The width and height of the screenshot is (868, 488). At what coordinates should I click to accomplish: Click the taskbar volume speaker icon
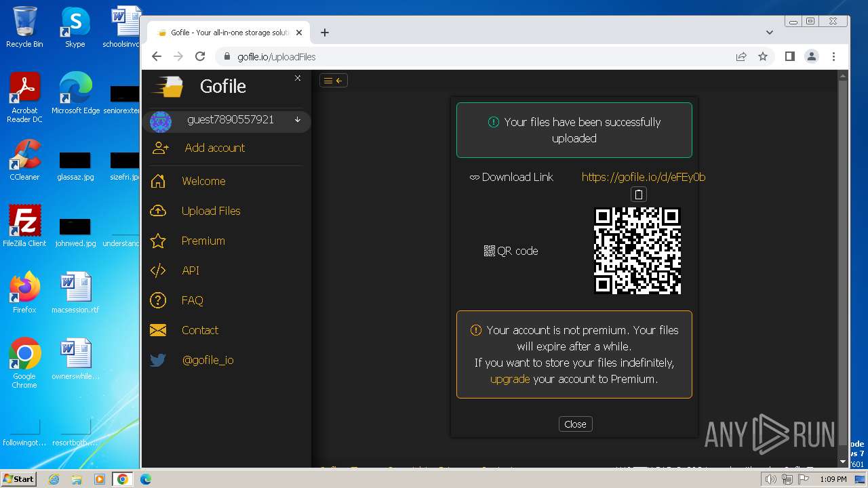(770, 479)
